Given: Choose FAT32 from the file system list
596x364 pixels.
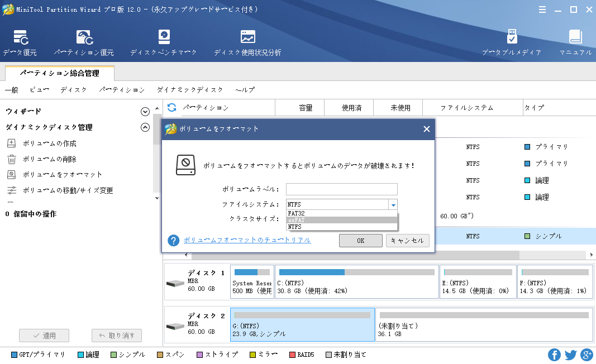Looking at the screenshot, I should [342, 213].
